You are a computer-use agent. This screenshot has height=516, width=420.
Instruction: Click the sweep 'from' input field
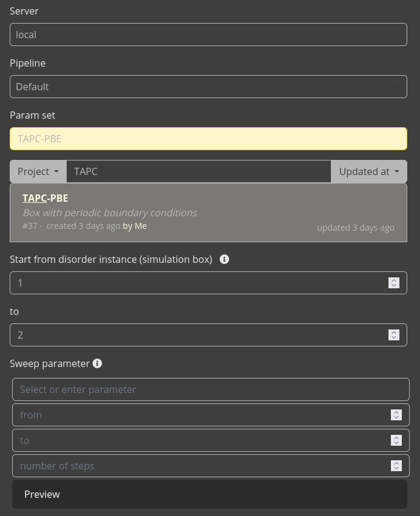(200, 415)
